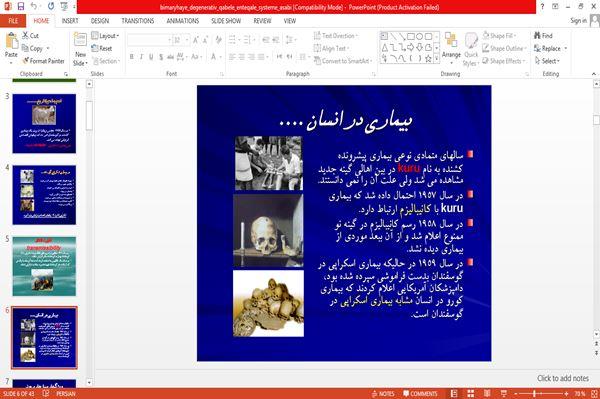The height and width of the screenshot is (399, 600).
Task: Increase the font size
Action: pyautogui.click(x=196, y=40)
